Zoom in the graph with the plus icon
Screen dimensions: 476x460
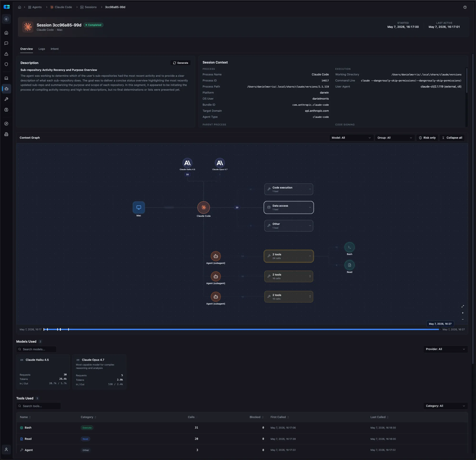click(463, 313)
